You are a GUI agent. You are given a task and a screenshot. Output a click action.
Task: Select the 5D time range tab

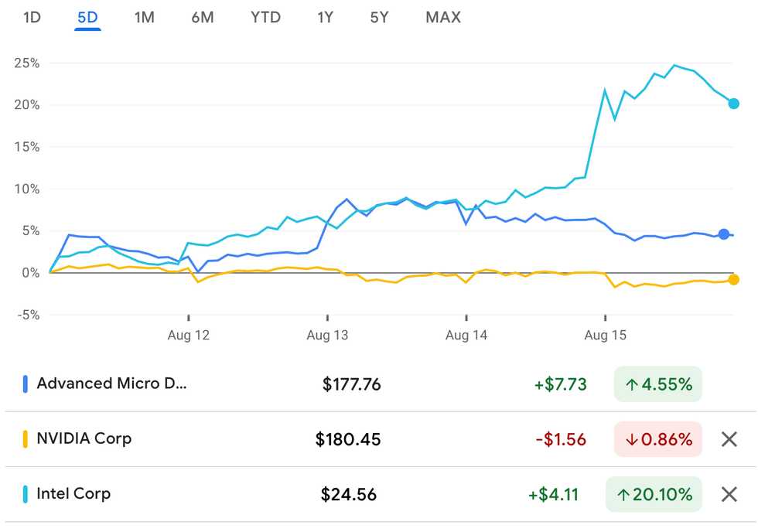87,17
